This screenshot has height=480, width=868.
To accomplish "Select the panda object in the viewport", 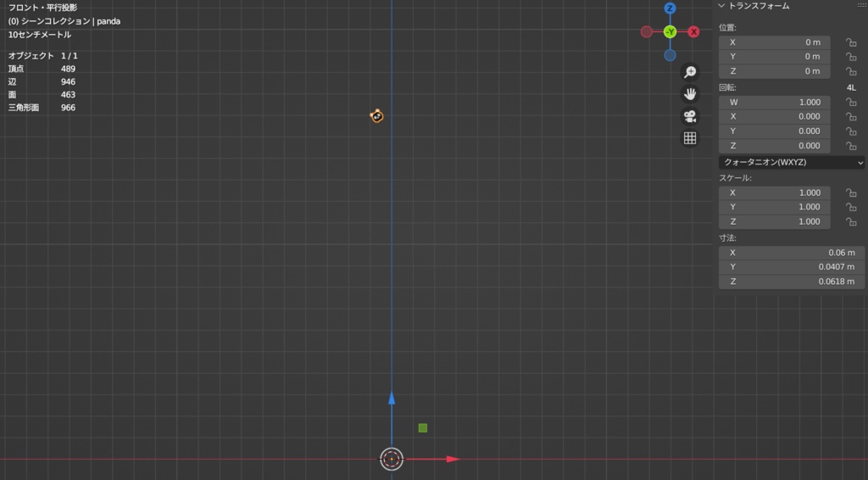I will tap(376, 115).
